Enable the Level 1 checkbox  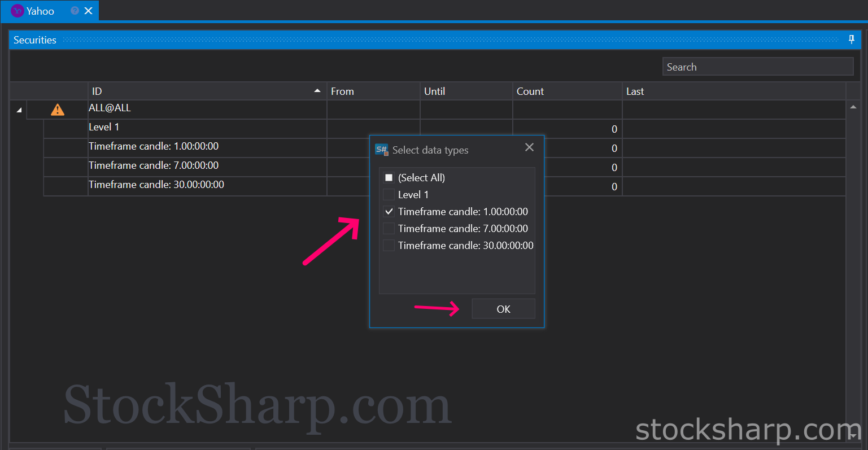[389, 195]
